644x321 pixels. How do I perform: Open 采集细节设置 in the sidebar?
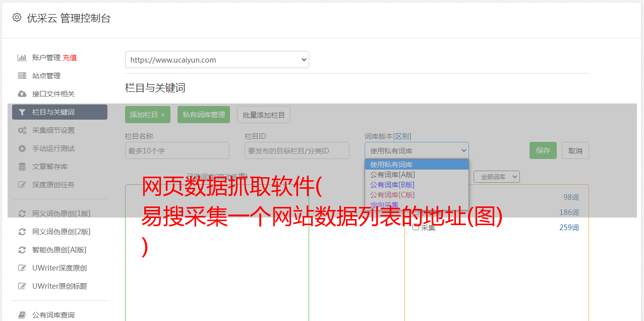[x=53, y=130]
